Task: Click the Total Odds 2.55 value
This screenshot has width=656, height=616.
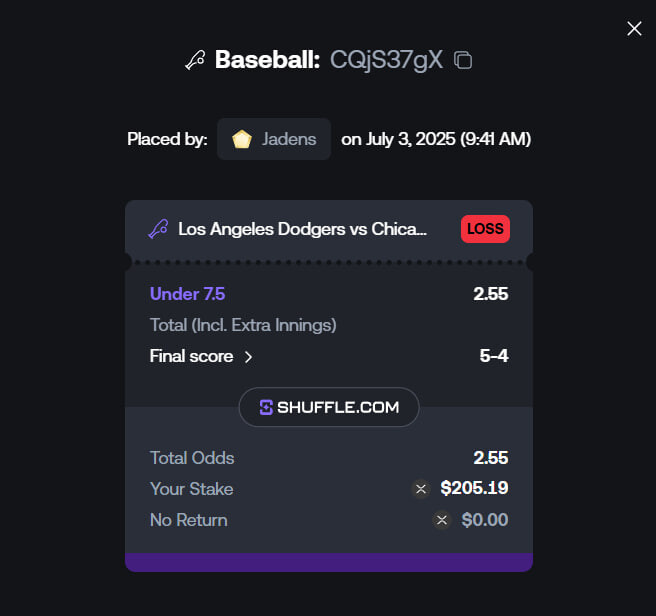Action: pyautogui.click(x=491, y=458)
